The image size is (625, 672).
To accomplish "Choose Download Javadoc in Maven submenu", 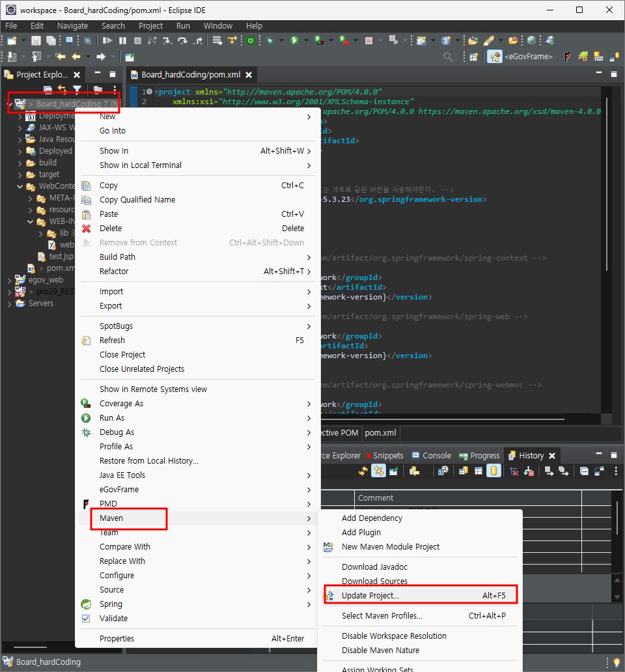I will (420, 567).
